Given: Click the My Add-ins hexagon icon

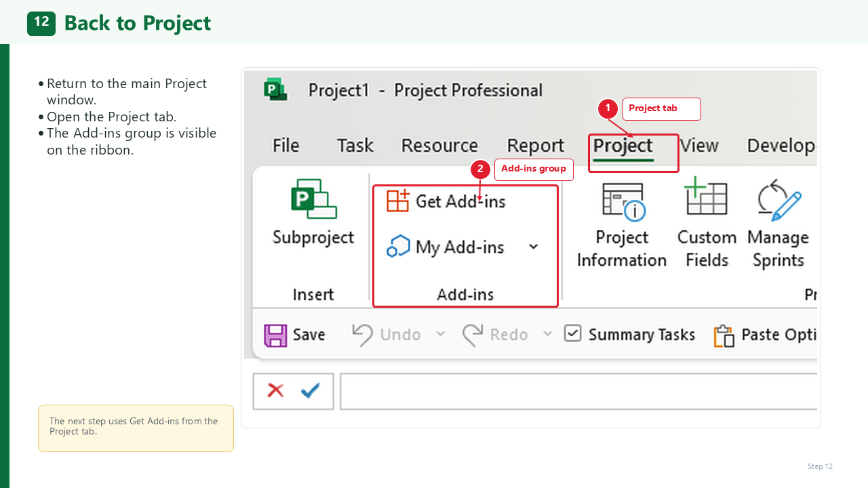Looking at the screenshot, I should [x=398, y=247].
